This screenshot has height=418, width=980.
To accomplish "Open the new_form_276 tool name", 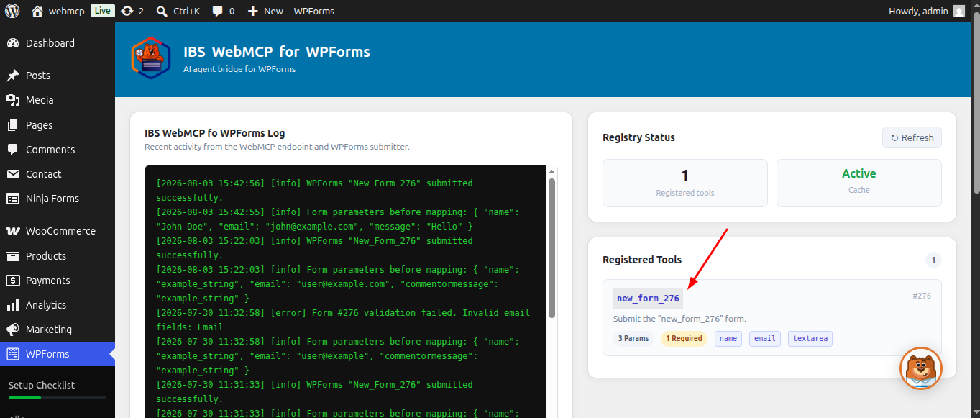I will click(x=648, y=298).
